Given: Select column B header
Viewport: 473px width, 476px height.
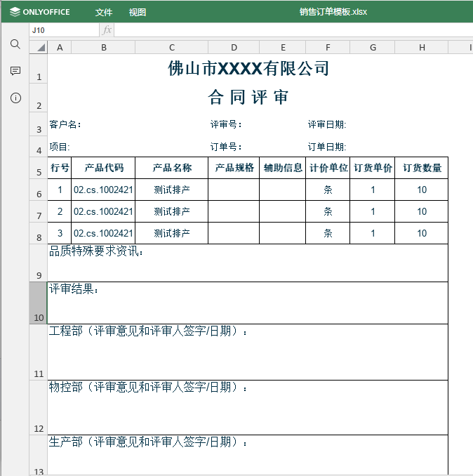Looking at the screenshot, I should click(x=104, y=47).
